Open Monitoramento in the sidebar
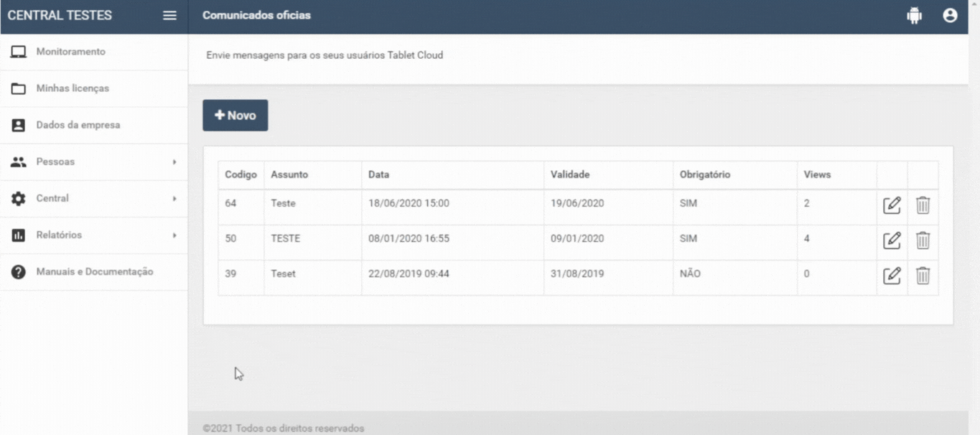Viewport: 980px width, 435px height. (x=70, y=52)
